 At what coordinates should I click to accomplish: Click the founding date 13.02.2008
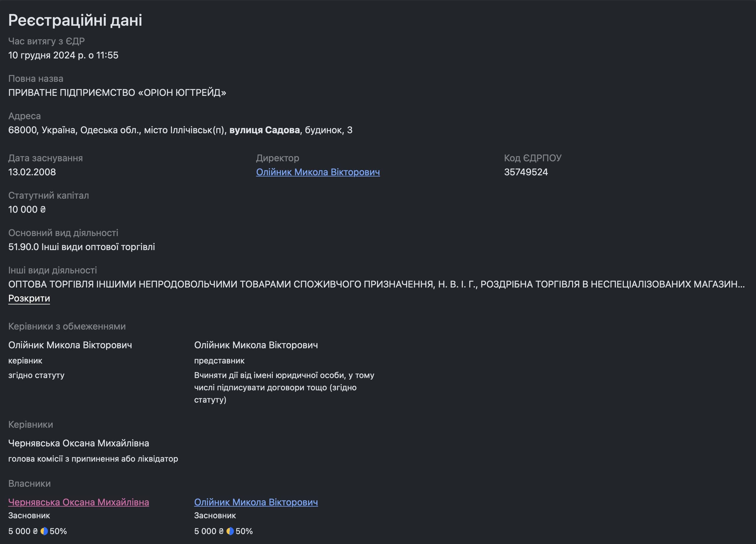click(32, 172)
